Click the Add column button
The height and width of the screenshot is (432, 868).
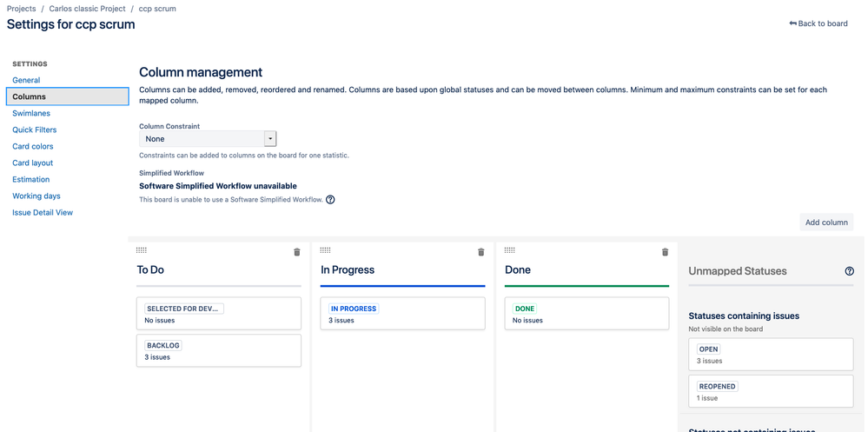[x=826, y=223]
